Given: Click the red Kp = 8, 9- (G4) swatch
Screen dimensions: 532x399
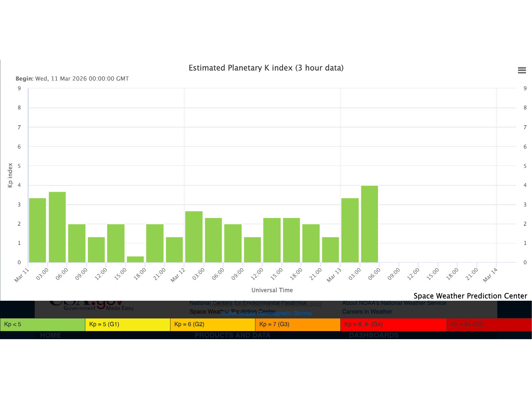Looking at the screenshot, I should tap(393, 324).
